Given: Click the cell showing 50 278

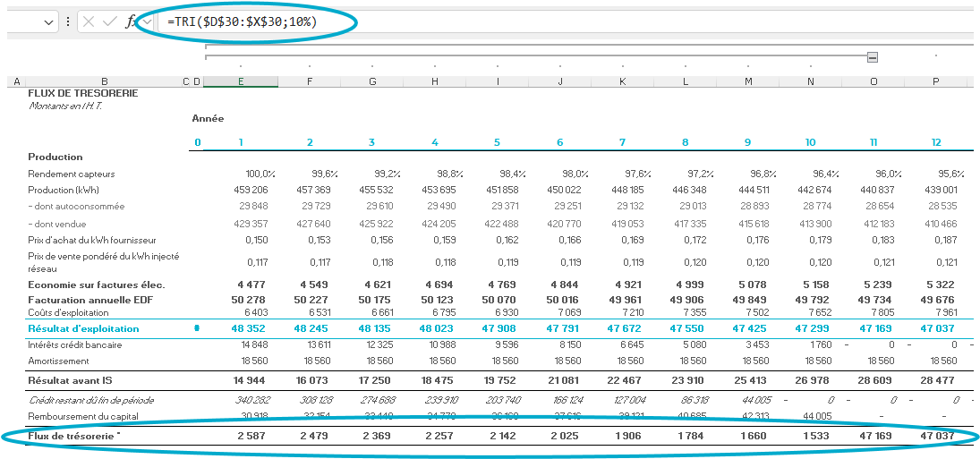Looking at the screenshot, I should pos(248,300).
